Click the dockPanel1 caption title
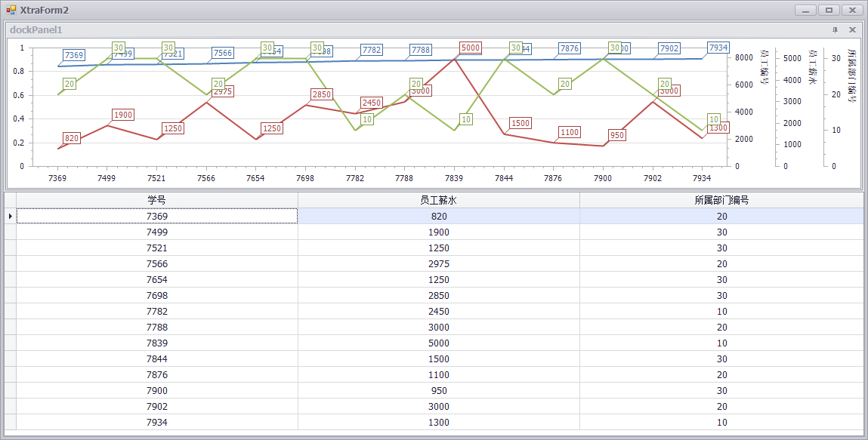The width and height of the screenshot is (868, 440). coord(36,30)
